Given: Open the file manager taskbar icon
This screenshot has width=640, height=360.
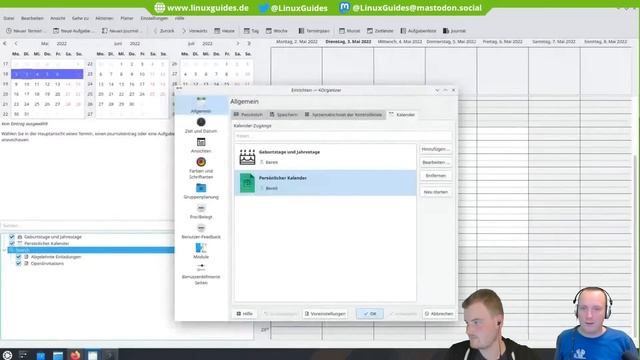Looking at the screenshot, I should tap(58, 355).
